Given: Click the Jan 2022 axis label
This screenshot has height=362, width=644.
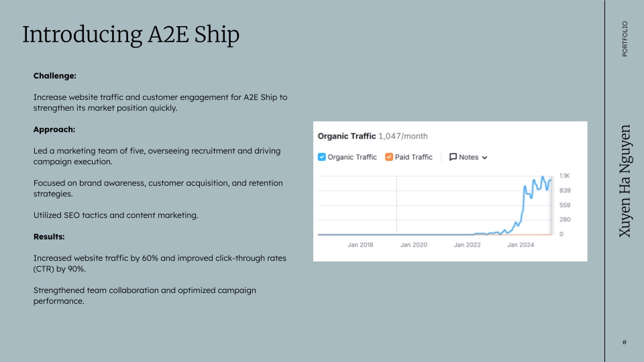Looking at the screenshot, I should coord(467,245).
